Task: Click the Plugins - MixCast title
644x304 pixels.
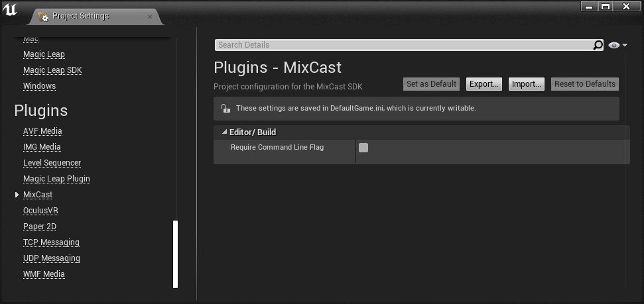Action: click(278, 68)
